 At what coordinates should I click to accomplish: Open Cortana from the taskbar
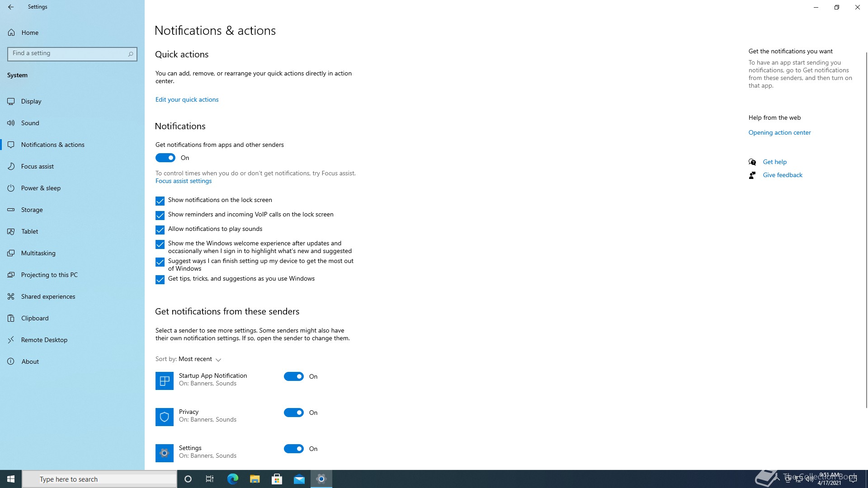(188, 479)
